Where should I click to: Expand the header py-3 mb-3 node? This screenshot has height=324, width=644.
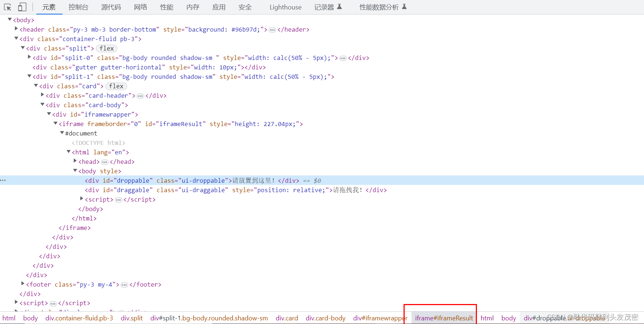tap(16, 29)
